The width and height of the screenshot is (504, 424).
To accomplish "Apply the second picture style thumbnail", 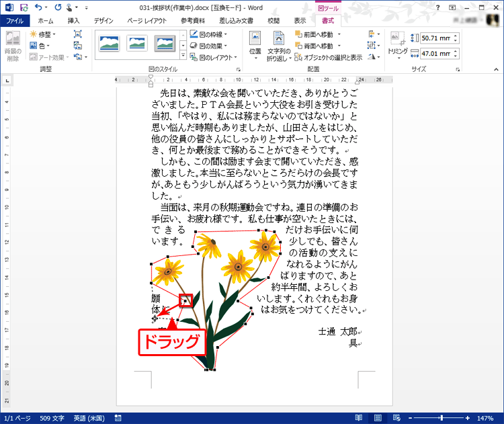I will click(x=137, y=44).
